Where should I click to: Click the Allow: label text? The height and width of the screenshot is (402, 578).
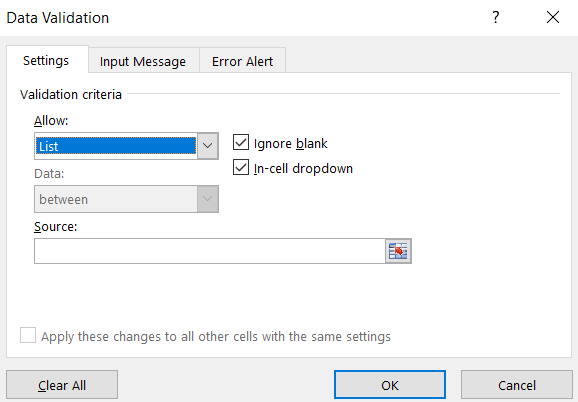(x=51, y=120)
